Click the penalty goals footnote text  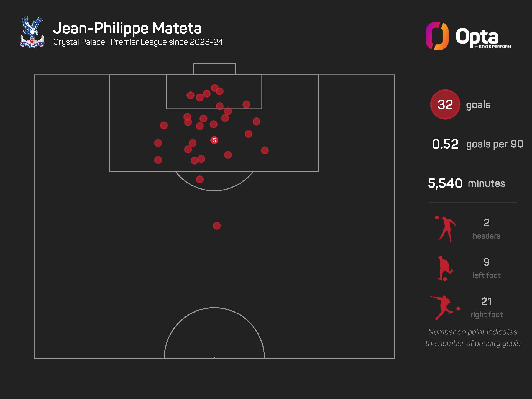[x=473, y=337]
